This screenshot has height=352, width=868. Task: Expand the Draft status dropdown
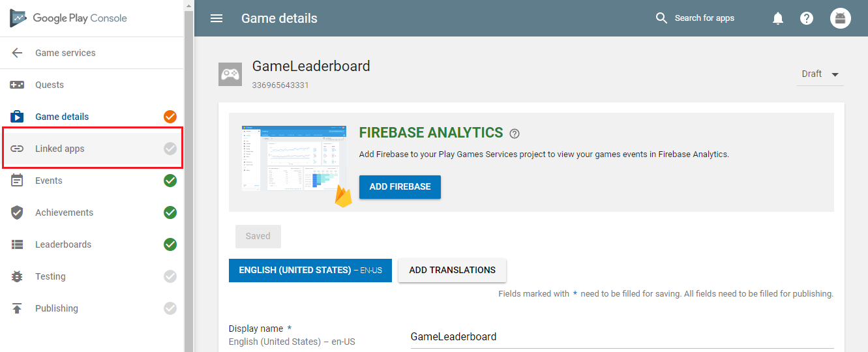[x=820, y=74]
